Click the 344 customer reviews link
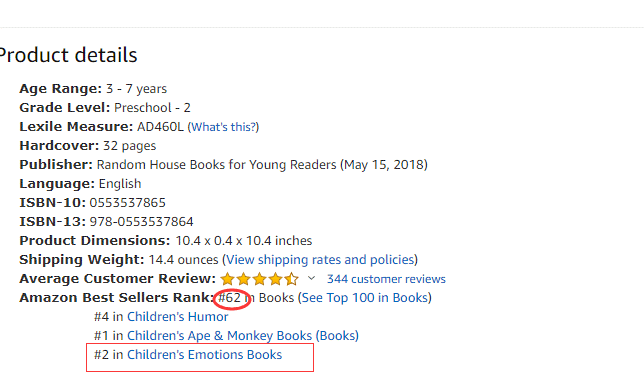Viewport: 644px width, 384px height. [x=386, y=279]
